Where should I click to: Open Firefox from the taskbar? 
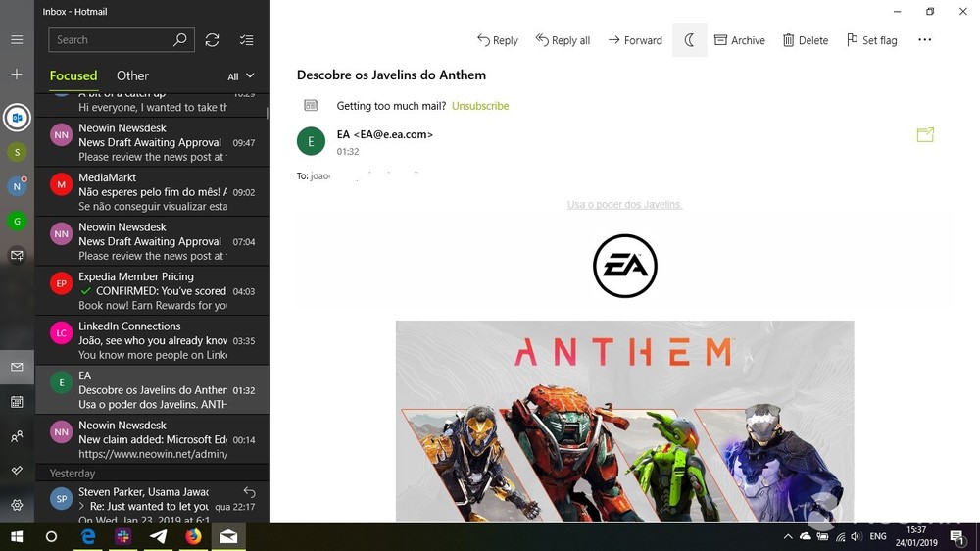(193, 536)
